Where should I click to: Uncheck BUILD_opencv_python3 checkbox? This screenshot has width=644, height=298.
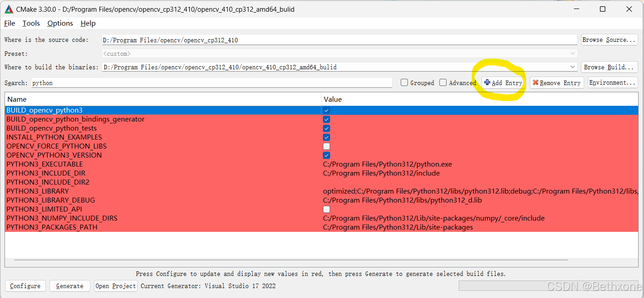pos(326,110)
